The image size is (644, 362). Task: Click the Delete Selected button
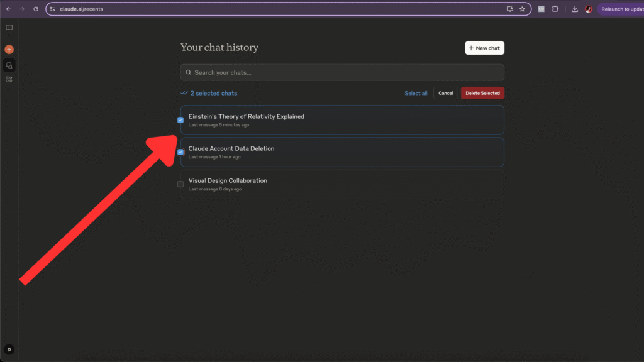coord(482,93)
